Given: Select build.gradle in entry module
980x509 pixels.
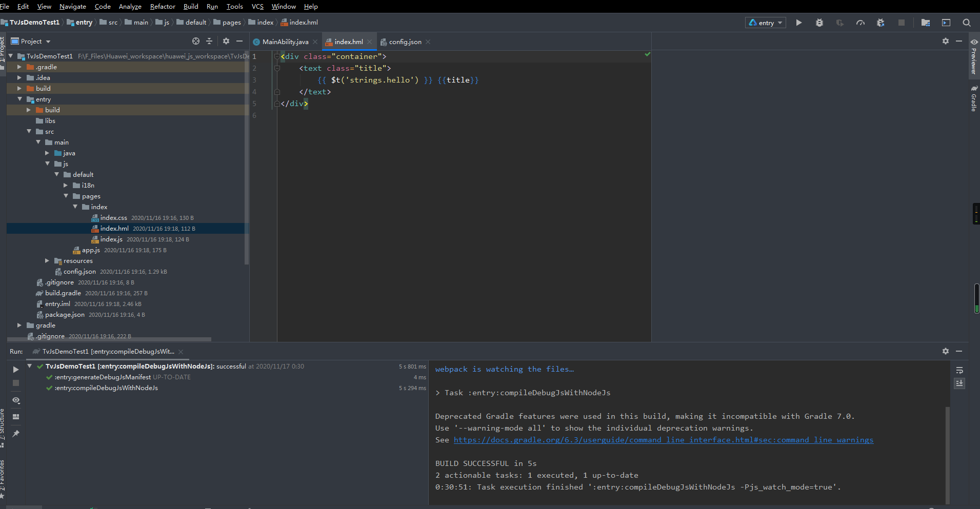Looking at the screenshot, I should pyautogui.click(x=63, y=293).
